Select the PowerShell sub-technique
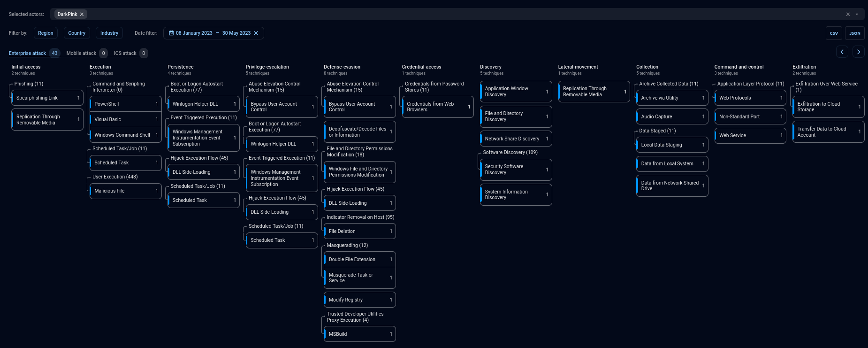This screenshot has width=868, height=348. (126, 104)
